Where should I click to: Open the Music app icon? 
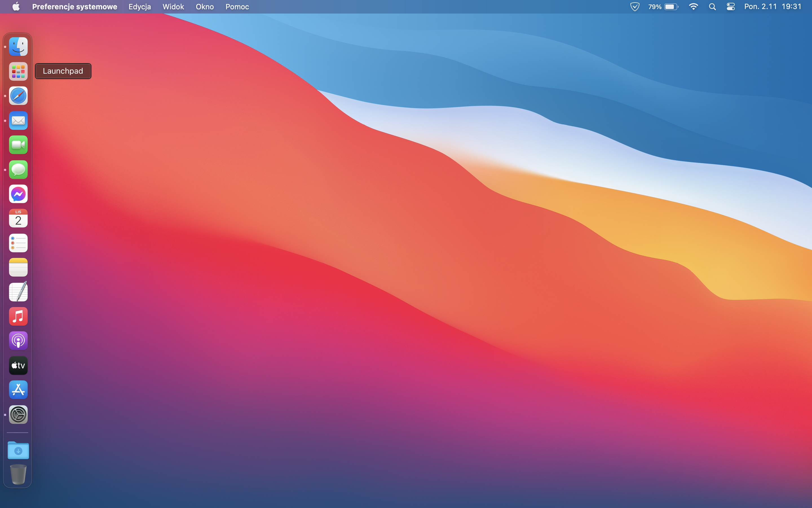(18, 316)
